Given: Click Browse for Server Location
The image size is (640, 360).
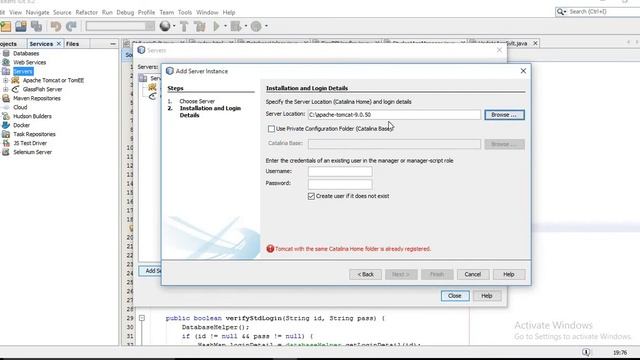Looking at the screenshot, I should click(x=504, y=115).
